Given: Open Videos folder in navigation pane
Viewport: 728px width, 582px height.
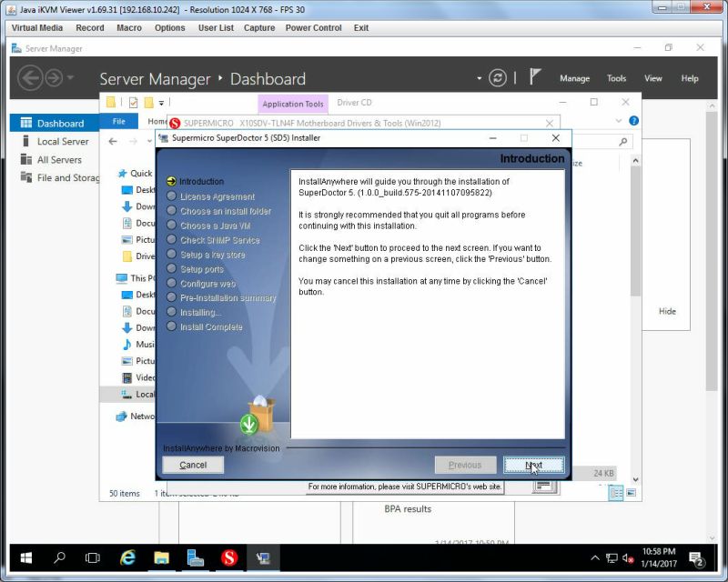Looking at the screenshot, I should tap(138, 377).
